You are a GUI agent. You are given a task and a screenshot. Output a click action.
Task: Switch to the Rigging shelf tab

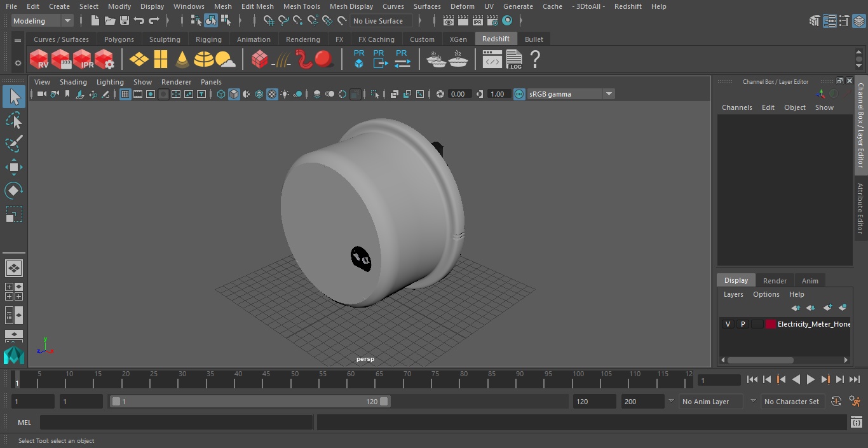click(x=208, y=39)
